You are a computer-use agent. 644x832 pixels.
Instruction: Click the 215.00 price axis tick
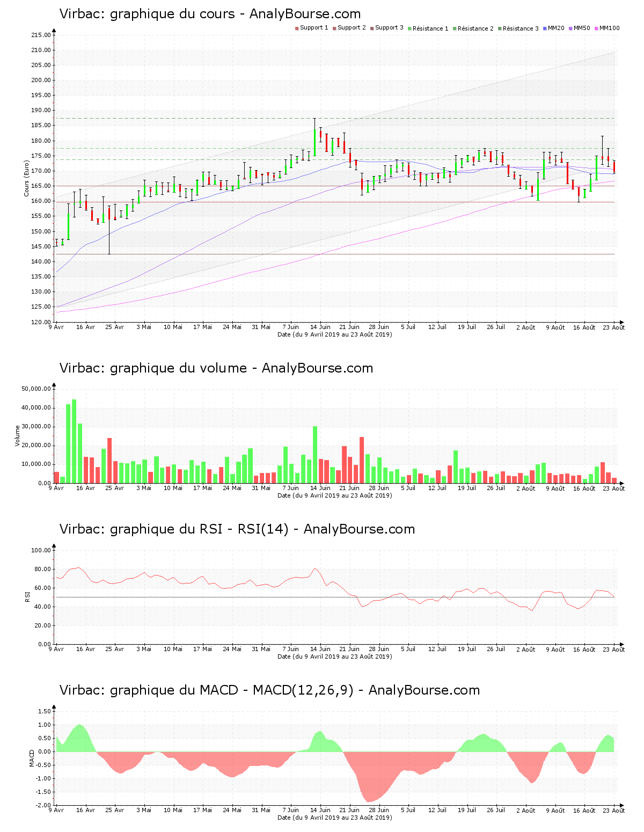click(x=41, y=35)
